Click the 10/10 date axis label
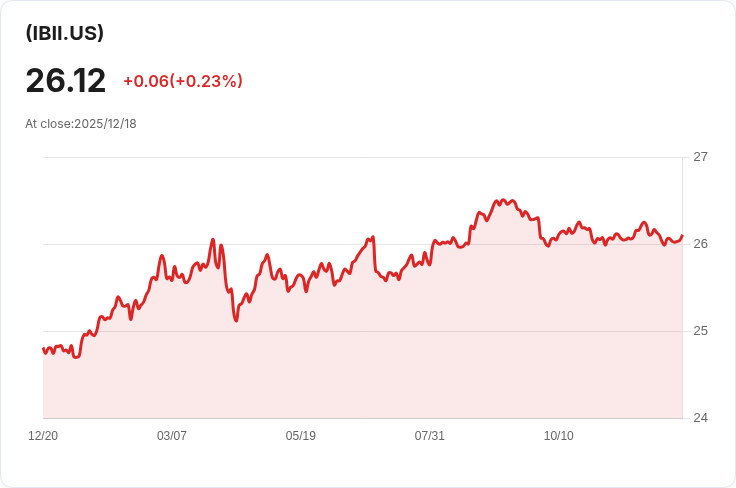This screenshot has height=488, width=736. click(x=559, y=436)
